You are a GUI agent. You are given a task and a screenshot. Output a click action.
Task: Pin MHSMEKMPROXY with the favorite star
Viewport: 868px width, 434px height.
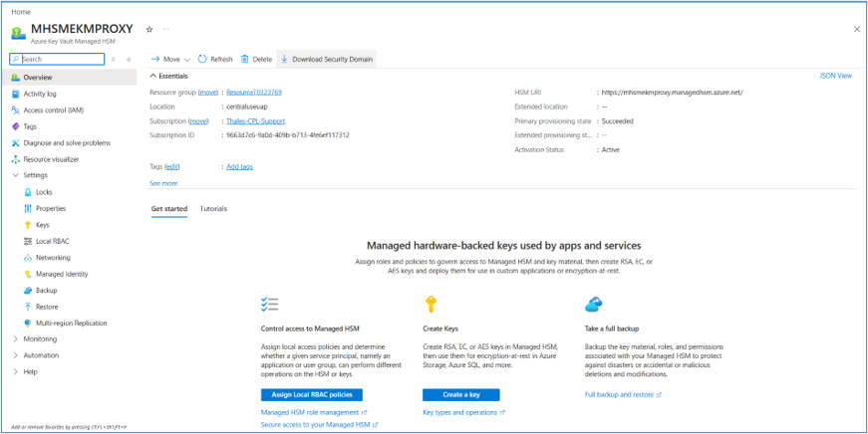(148, 29)
